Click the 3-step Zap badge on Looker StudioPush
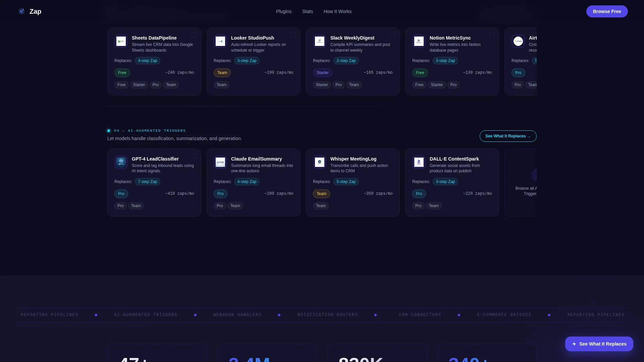Viewport: 644px width, 362px height. pos(247,61)
